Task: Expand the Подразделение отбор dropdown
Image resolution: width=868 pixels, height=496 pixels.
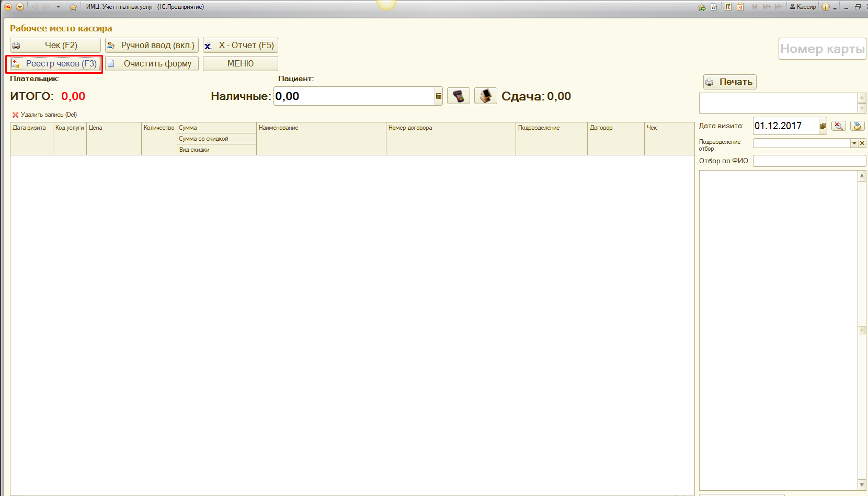Action: point(854,143)
